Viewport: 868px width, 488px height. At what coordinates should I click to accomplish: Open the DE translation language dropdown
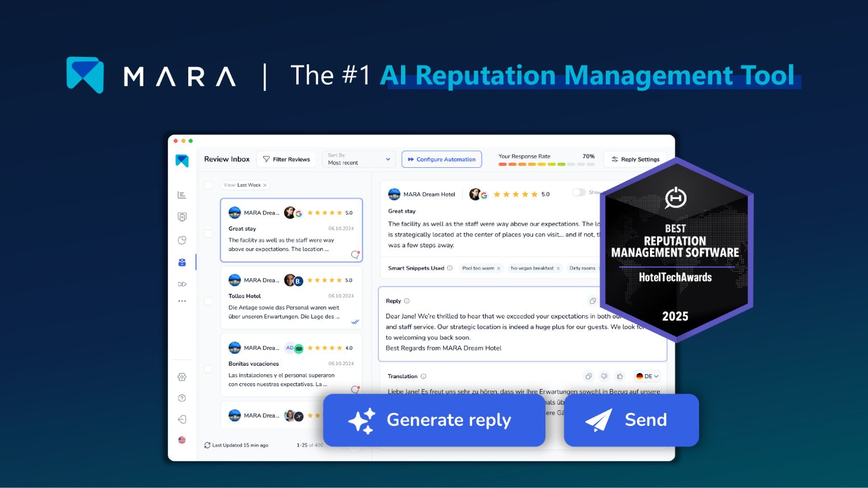pyautogui.click(x=647, y=377)
